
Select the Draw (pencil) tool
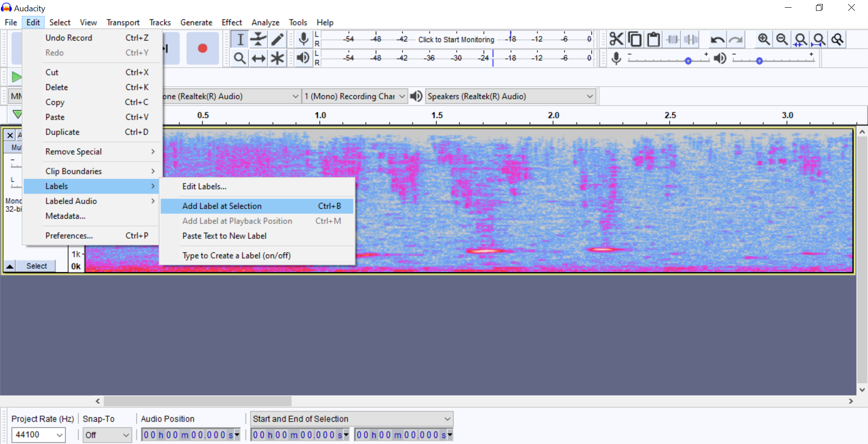[277, 39]
